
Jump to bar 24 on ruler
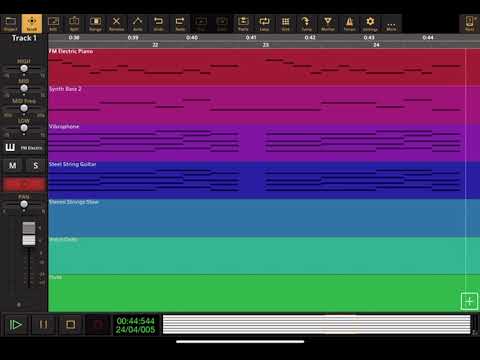pos(376,45)
